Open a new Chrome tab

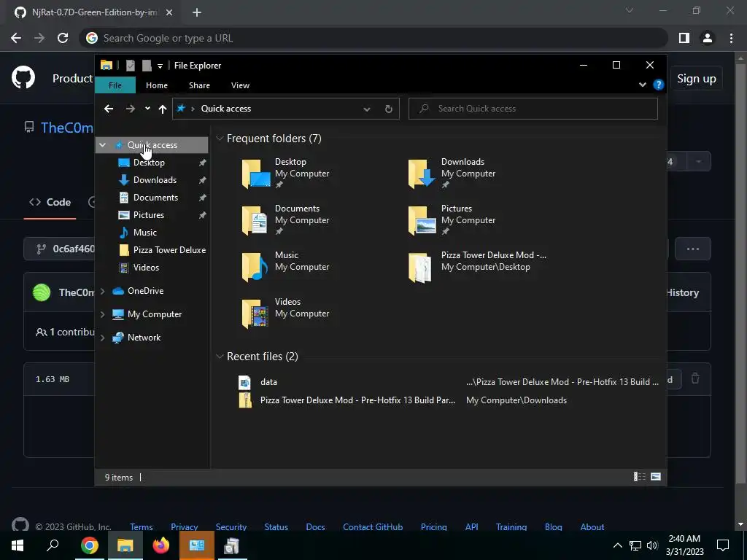click(x=197, y=13)
